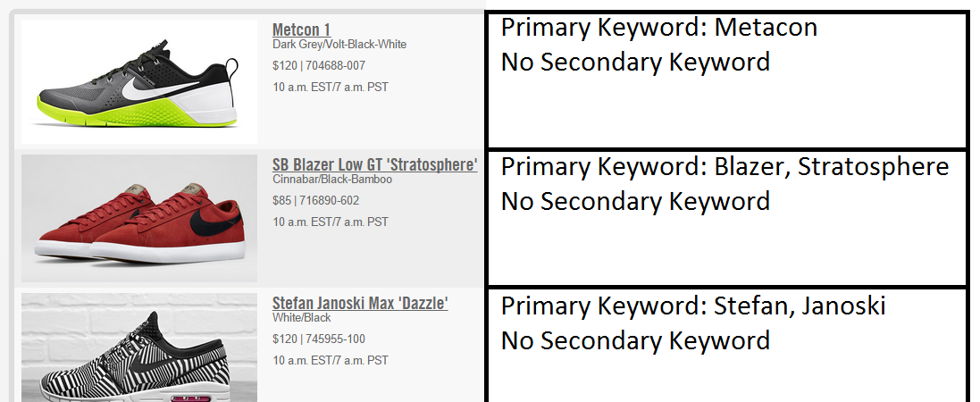Click 'No Secondary Keyword' under Metacon
Image resolution: width=980 pixels, height=402 pixels.
635,62
